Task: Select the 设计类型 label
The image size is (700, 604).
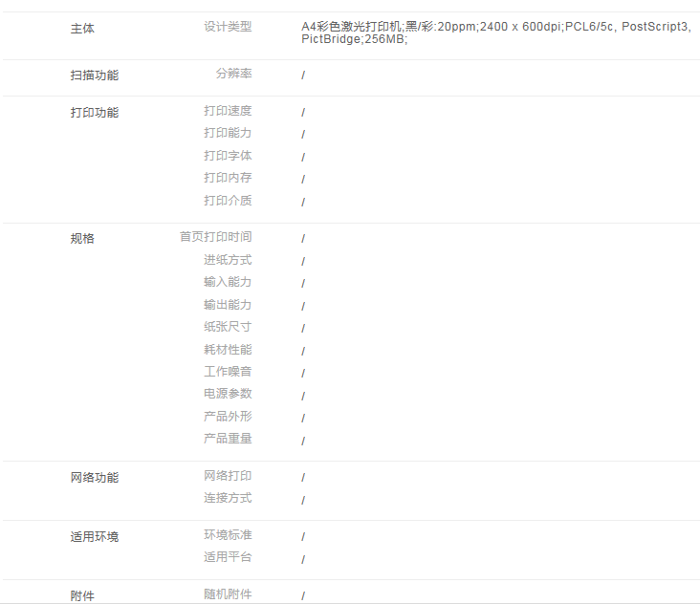Action: 228,27
